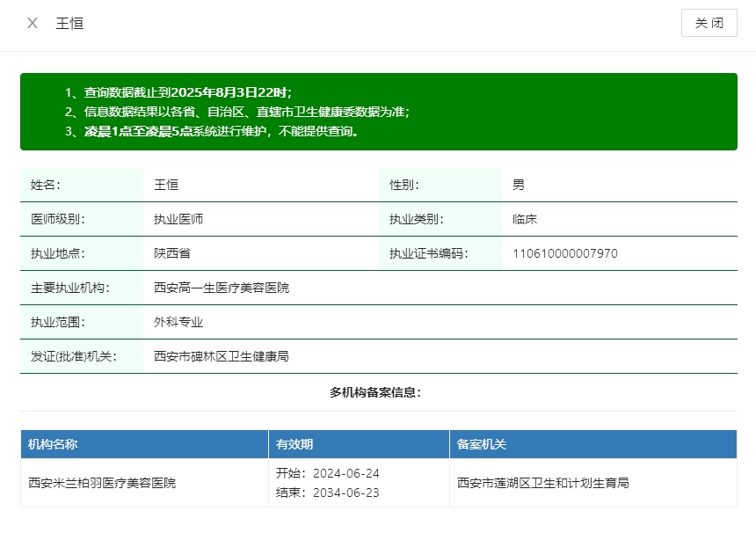756x533 pixels.
Task: Select the dialog title 王恒
Action: pyautogui.click(x=70, y=23)
